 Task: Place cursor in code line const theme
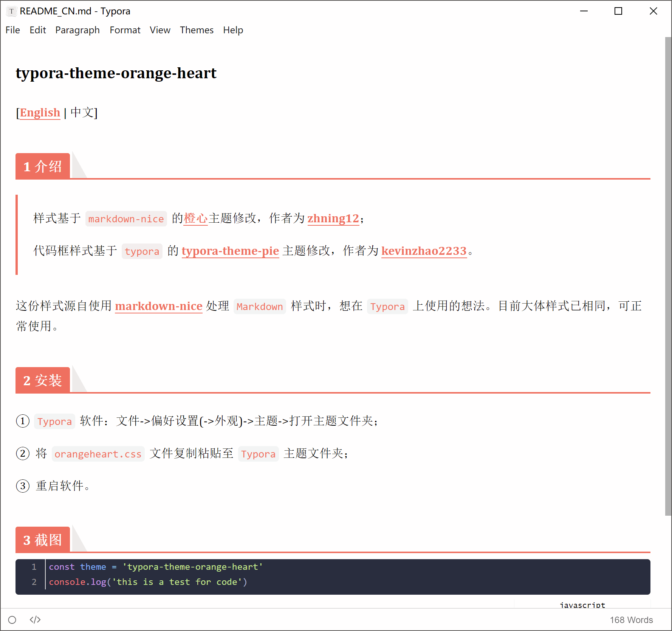coord(156,567)
